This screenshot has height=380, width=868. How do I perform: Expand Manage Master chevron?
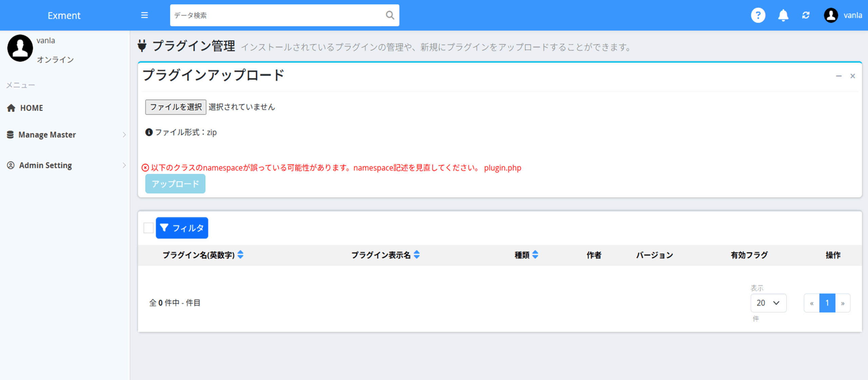pos(124,135)
